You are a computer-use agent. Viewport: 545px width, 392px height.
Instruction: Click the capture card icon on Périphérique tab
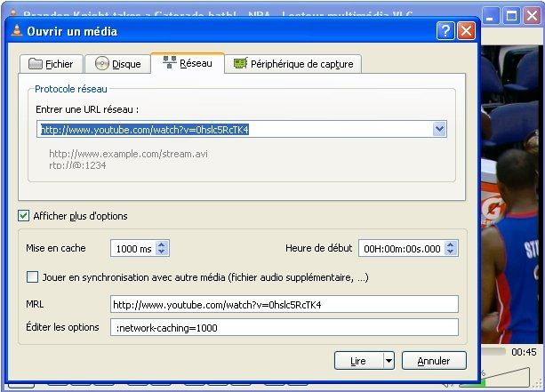click(x=241, y=63)
